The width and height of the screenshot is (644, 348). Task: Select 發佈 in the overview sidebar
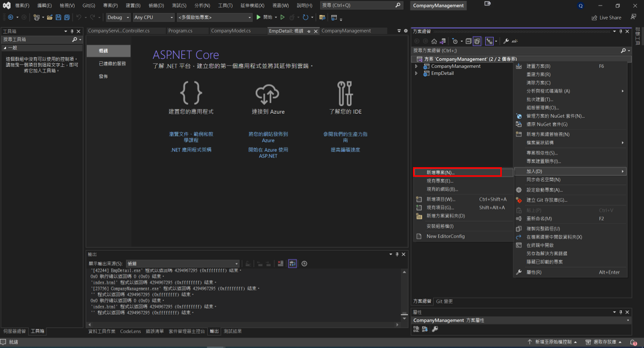[103, 76]
